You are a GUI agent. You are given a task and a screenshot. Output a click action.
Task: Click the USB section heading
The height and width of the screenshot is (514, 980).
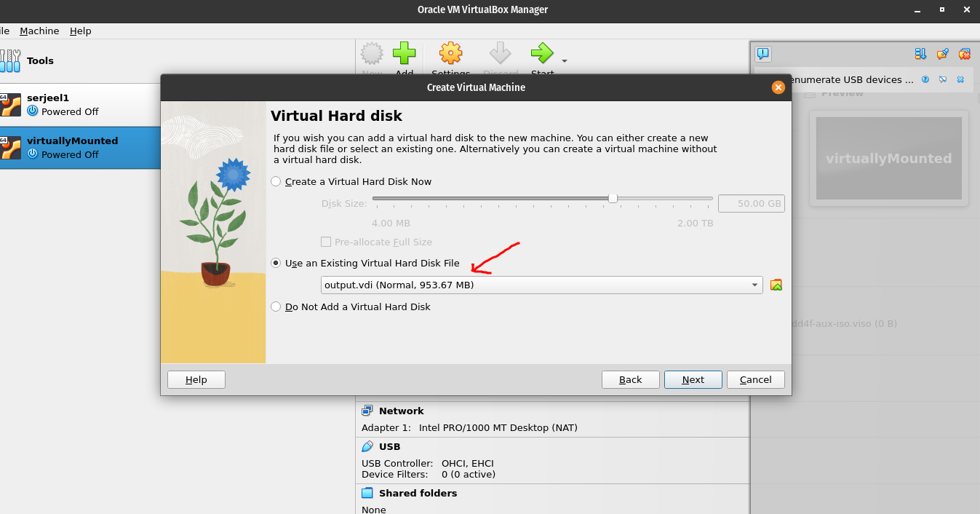389,446
